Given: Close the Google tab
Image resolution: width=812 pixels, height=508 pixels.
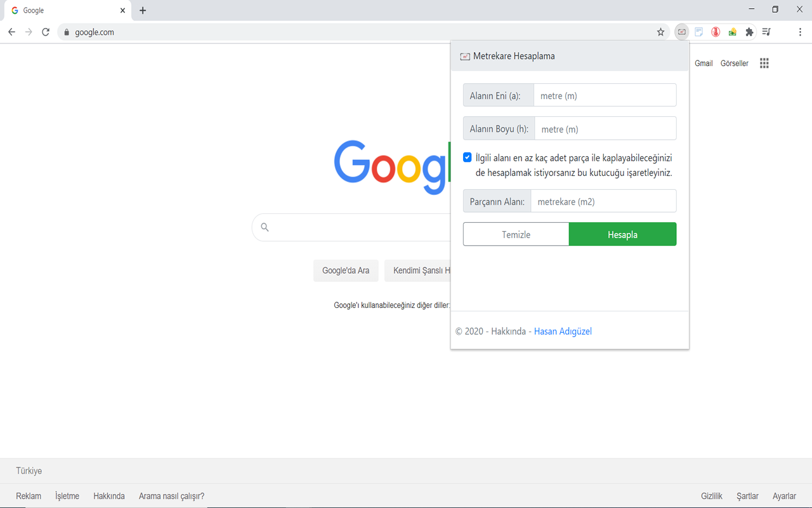Looking at the screenshot, I should [x=122, y=10].
